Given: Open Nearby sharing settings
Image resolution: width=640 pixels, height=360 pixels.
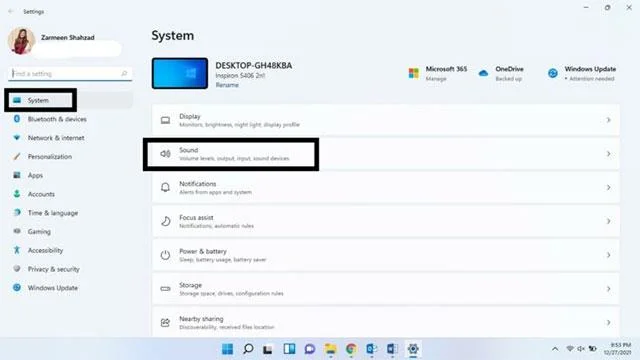Looking at the screenshot, I should pyautogui.click(x=386, y=322).
